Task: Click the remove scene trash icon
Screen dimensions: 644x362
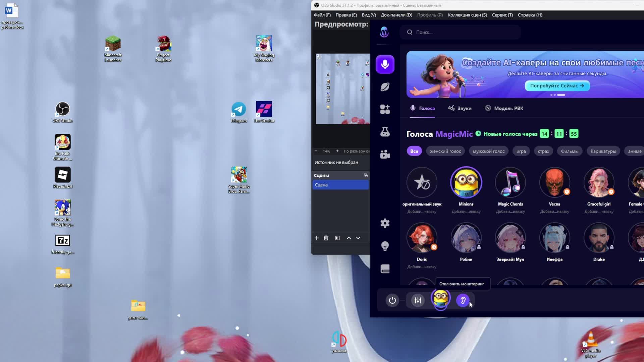Action: tap(326, 238)
